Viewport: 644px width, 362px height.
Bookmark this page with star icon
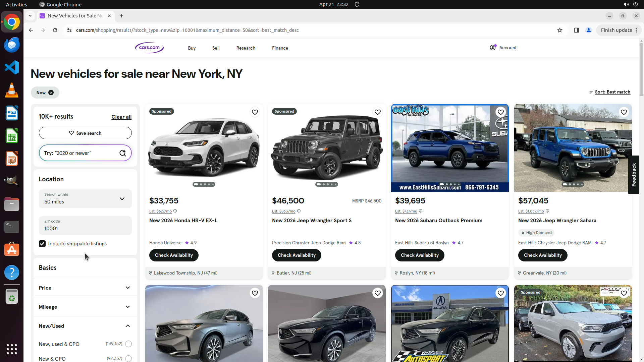[x=559, y=30]
